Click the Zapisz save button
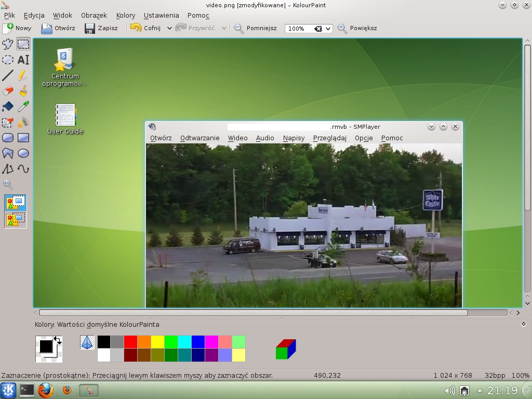The height and width of the screenshot is (399, 532). [101, 28]
